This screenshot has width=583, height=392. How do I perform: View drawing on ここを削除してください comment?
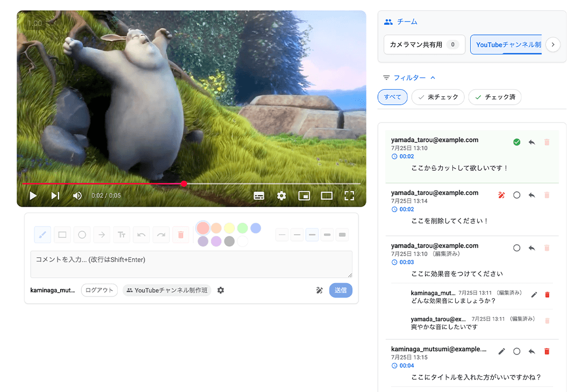coord(501,195)
